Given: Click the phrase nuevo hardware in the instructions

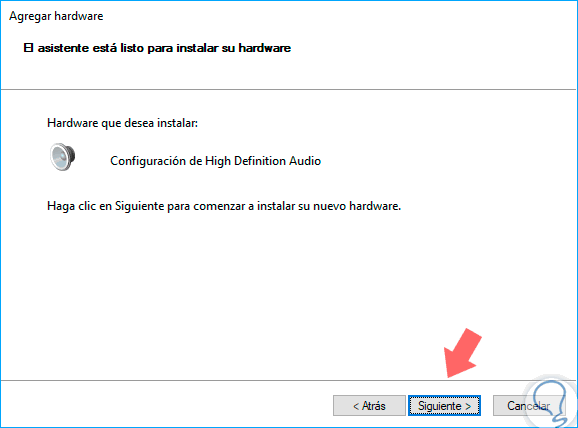Looking at the screenshot, I should click(356, 206).
